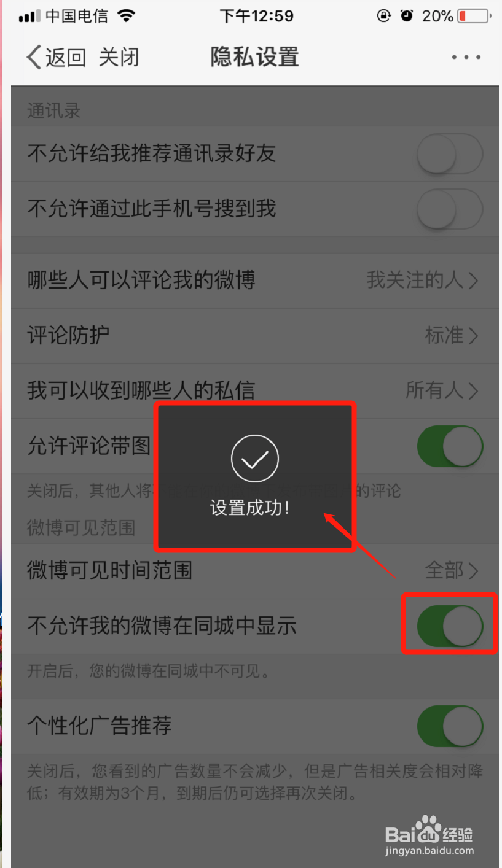Tap the checkmark circle in the success popup
The image size is (502, 868).
tap(255, 458)
